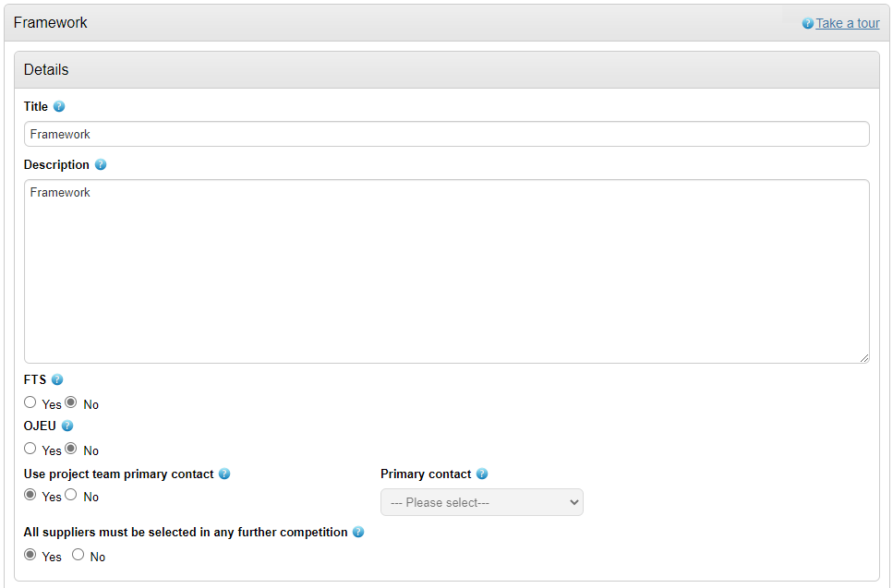Select Yes for all suppliers in further competition
This screenshot has width=893, height=588.
[x=30, y=555]
